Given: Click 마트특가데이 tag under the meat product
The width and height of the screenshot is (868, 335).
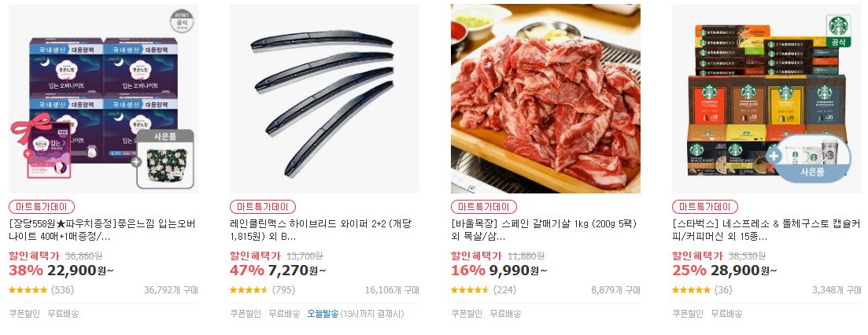Looking at the screenshot, I should coord(484,207).
